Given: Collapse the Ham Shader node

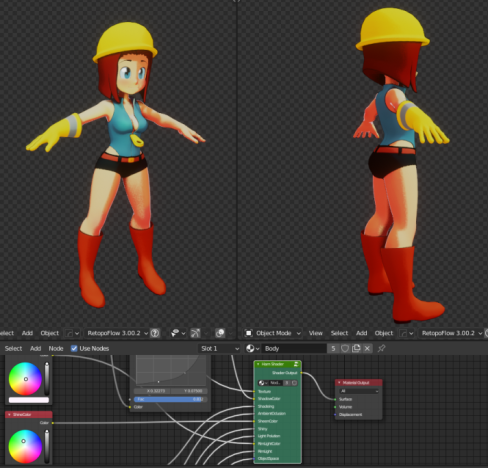Looking at the screenshot, I should [258, 364].
